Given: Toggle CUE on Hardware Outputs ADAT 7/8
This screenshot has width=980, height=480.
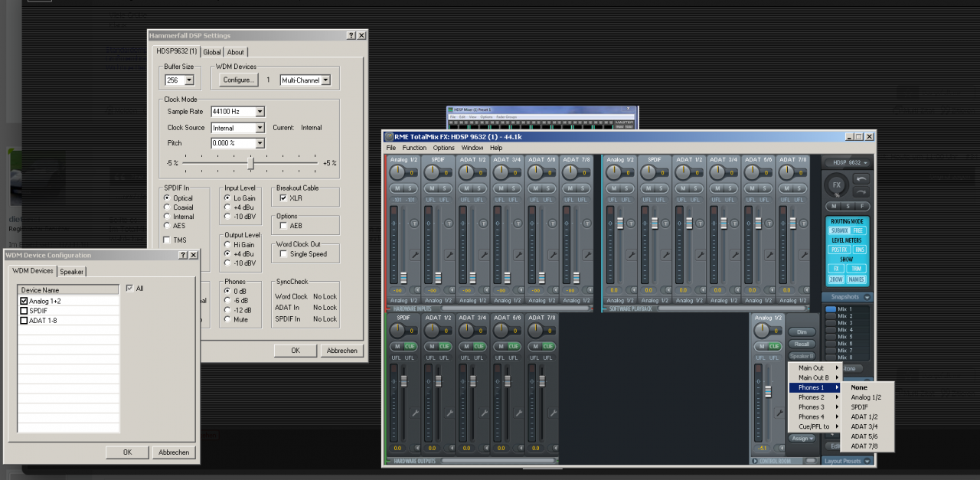Looking at the screenshot, I should [548, 346].
